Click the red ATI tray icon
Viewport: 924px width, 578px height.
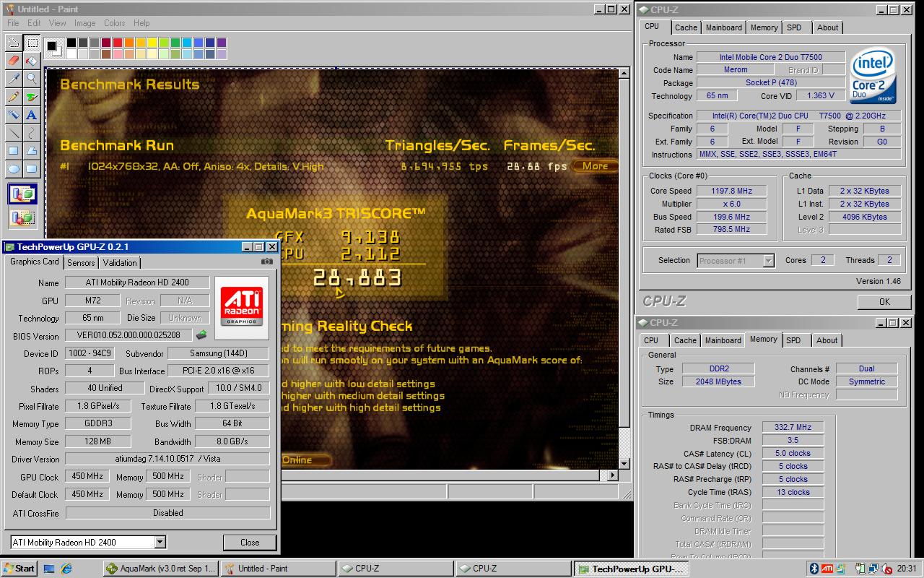point(827,569)
